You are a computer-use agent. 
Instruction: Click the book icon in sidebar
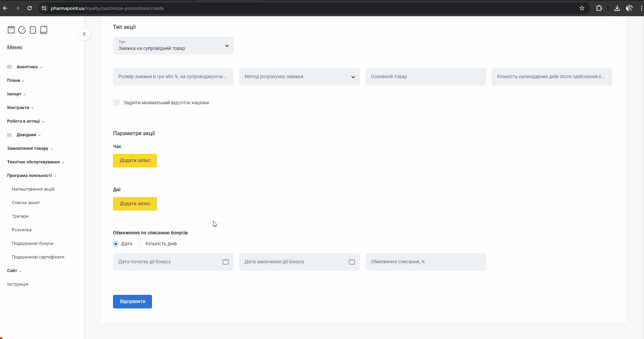pos(44,30)
